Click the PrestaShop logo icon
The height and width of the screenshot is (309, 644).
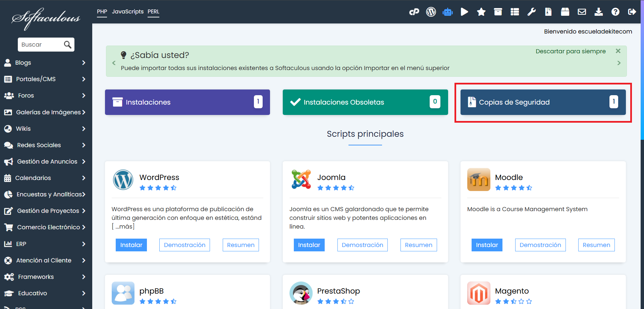pos(301,293)
